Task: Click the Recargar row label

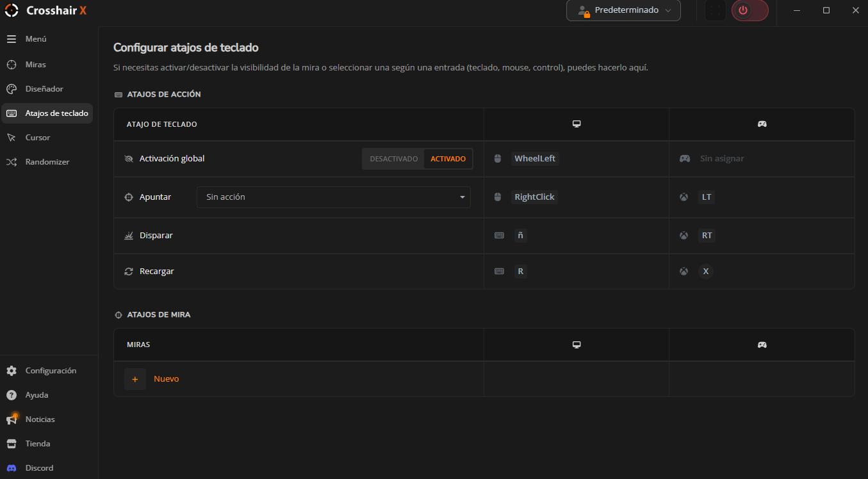Action: click(x=157, y=272)
